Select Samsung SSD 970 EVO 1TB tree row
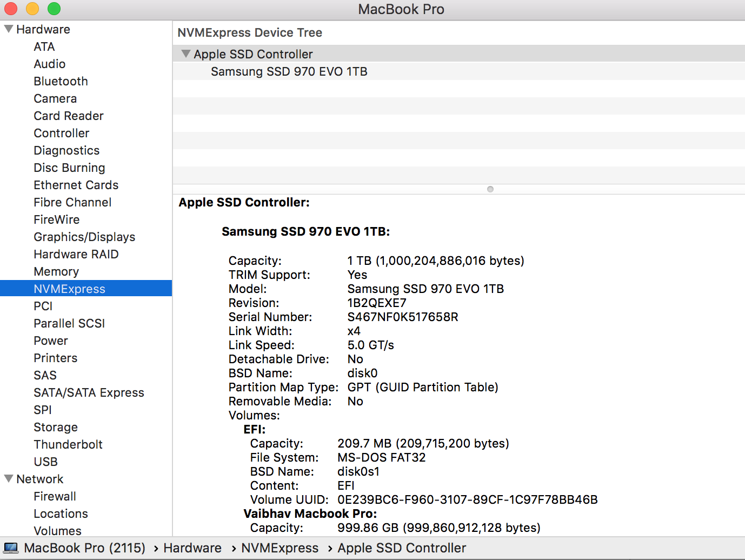Image resolution: width=745 pixels, height=560 pixels. coord(458,71)
